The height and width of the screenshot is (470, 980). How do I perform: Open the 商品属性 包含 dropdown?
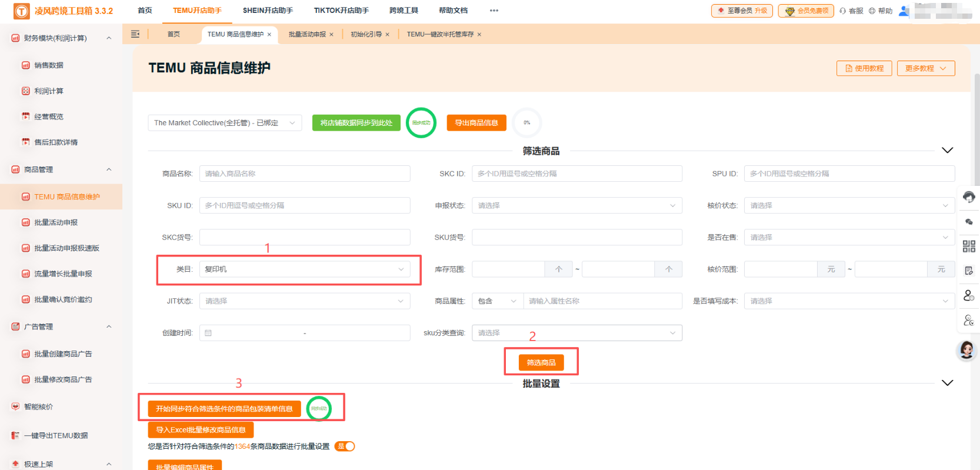tap(497, 301)
